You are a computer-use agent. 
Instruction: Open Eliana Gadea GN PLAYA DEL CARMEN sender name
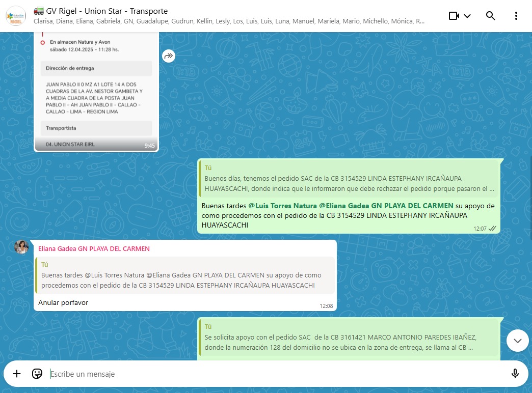pyautogui.click(x=94, y=249)
